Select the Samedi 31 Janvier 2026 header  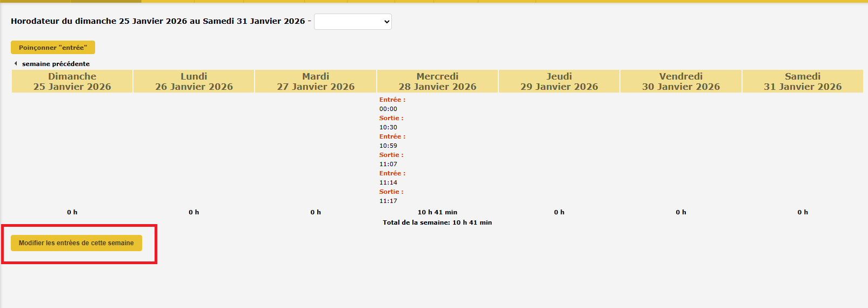(x=802, y=81)
